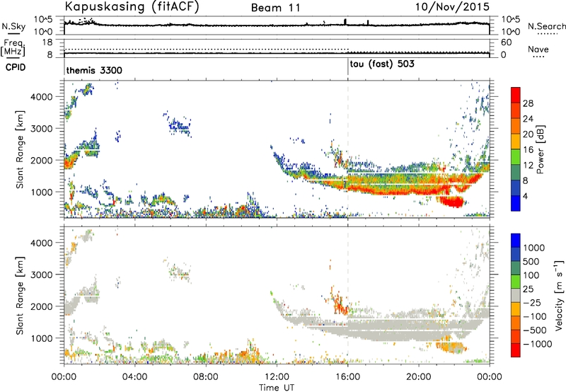
Task: Pick the yellow -25 to -100 velocity swatch
Action: click(516, 309)
